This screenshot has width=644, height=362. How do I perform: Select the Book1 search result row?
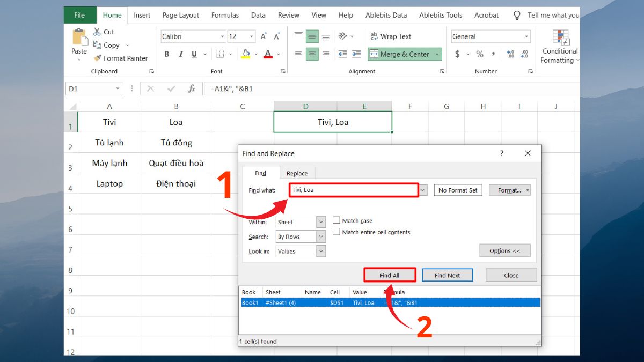coord(390,302)
